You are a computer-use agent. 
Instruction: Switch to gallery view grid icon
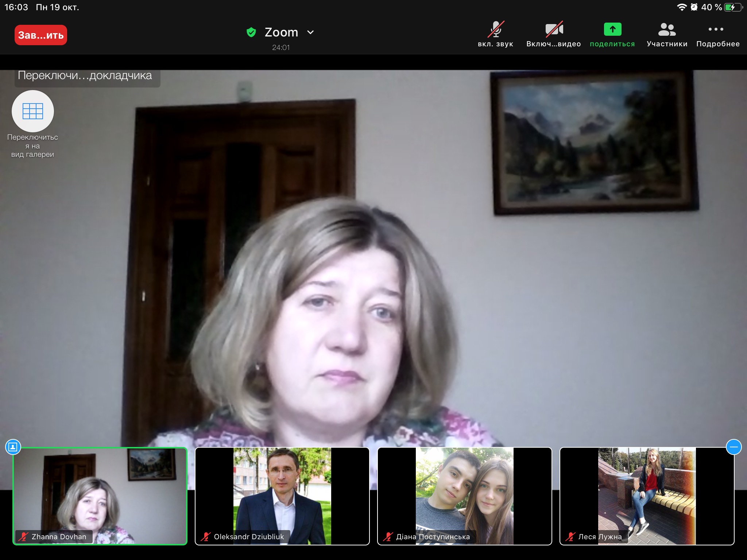click(33, 111)
